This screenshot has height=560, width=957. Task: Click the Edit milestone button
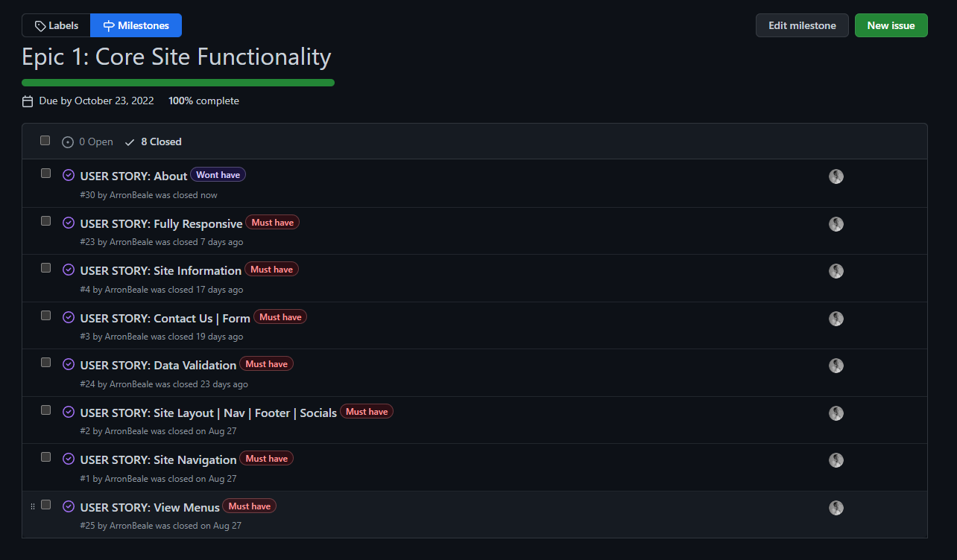tap(802, 25)
